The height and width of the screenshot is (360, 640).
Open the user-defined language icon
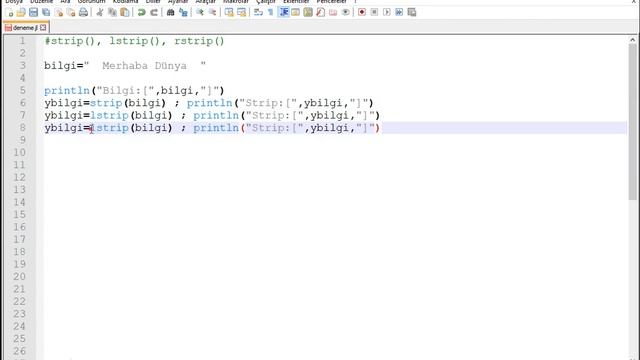[x=296, y=12]
